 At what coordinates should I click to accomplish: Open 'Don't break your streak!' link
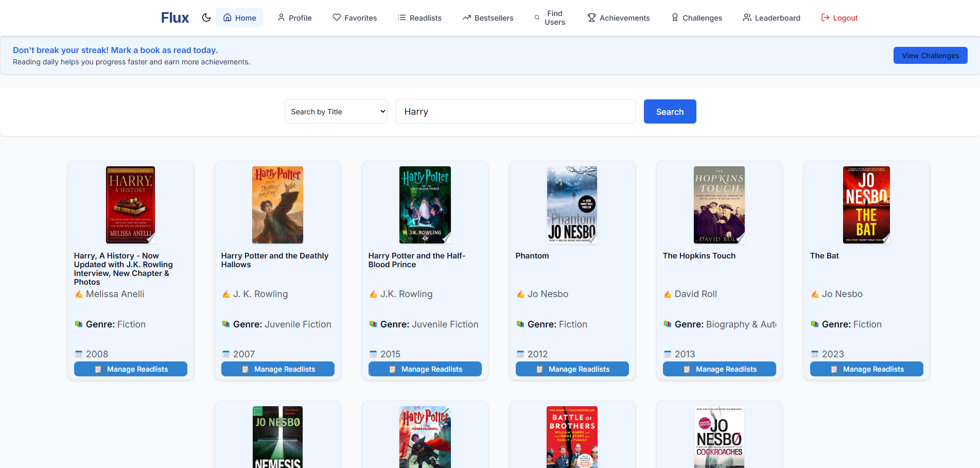click(115, 49)
